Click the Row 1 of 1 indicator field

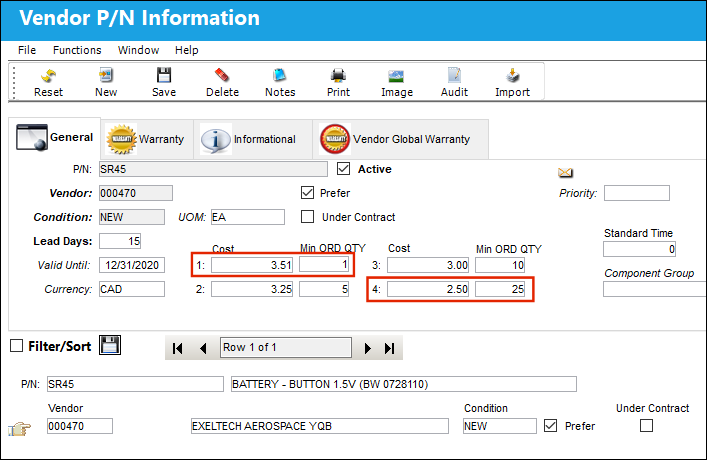tap(286, 347)
